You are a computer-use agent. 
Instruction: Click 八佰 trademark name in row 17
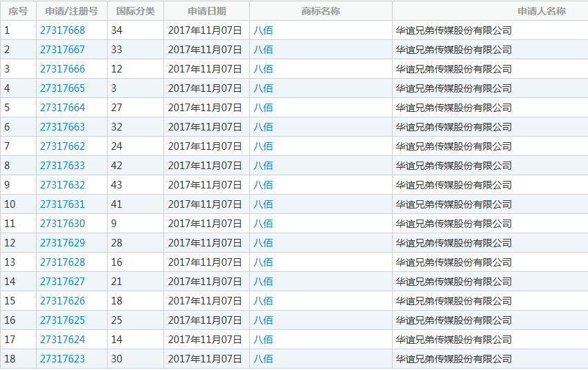tap(263, 340)
